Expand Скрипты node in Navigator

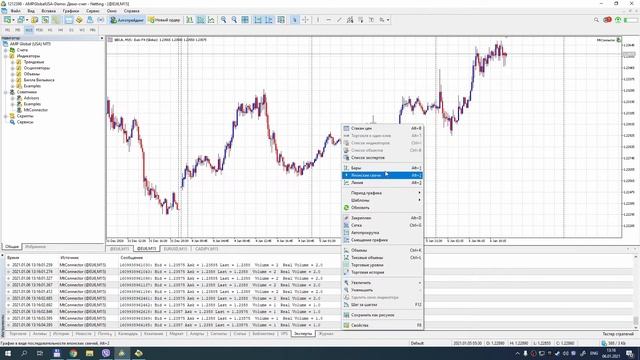tap(6, 116)
